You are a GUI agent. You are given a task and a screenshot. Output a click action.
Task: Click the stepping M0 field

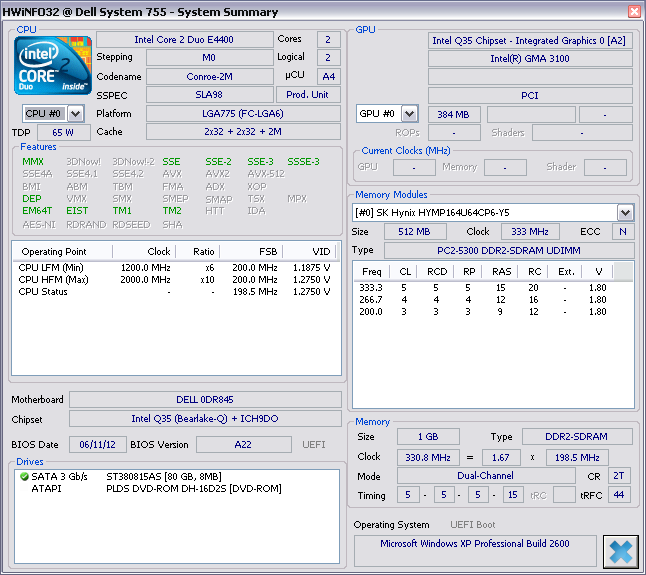(x=209, y=58)
